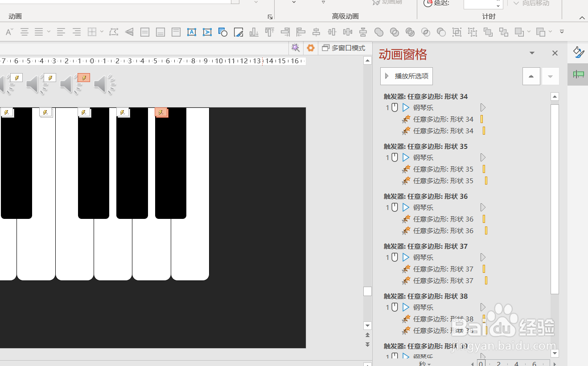Click the align center horizontally icon
Image resolution: width=588 pixels, height=366 pixels.
317,32
